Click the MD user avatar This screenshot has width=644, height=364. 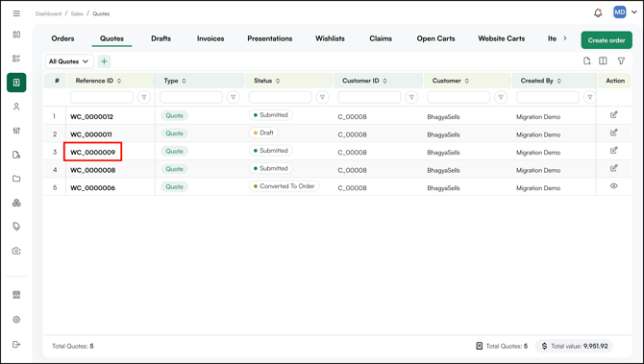(x=619, y=12)
